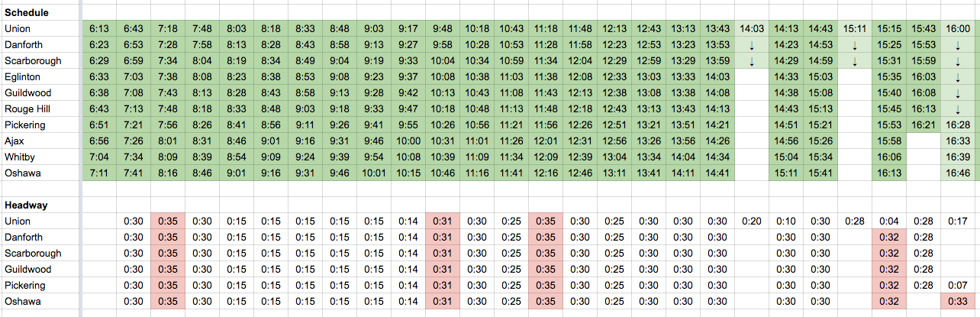
Task: Click the Scarborough arrow under 15:11
Action: [x=855, y=60]
